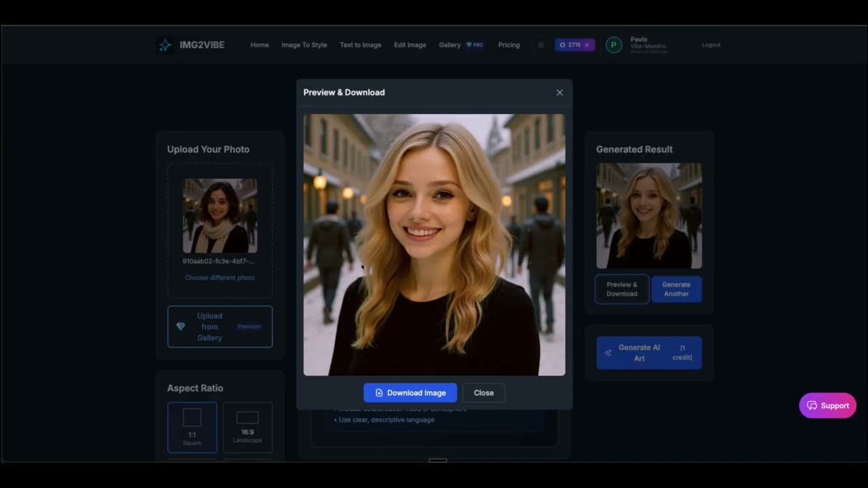This screenshot has height=488, width=868.
Task: Navigate to Edit Image in the navbar
Action: click(x=410, y=45)
